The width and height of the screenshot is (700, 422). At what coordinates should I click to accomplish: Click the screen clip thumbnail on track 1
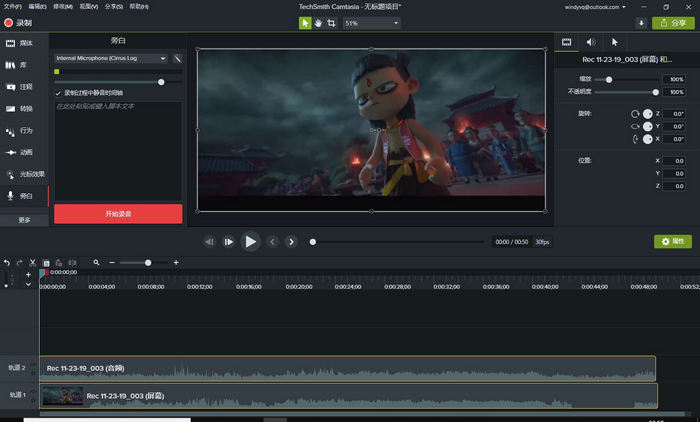tap(62, 396)
